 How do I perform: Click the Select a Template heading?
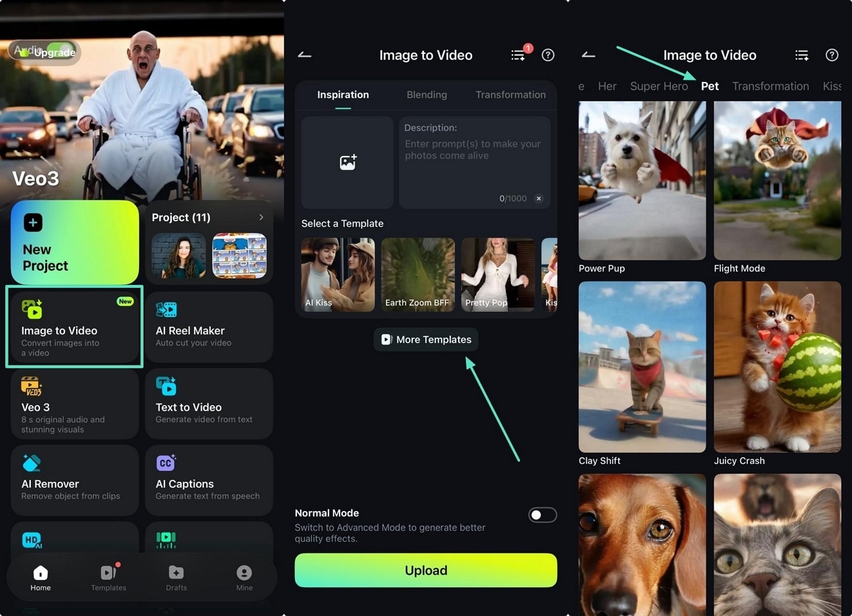coord(342,223)
